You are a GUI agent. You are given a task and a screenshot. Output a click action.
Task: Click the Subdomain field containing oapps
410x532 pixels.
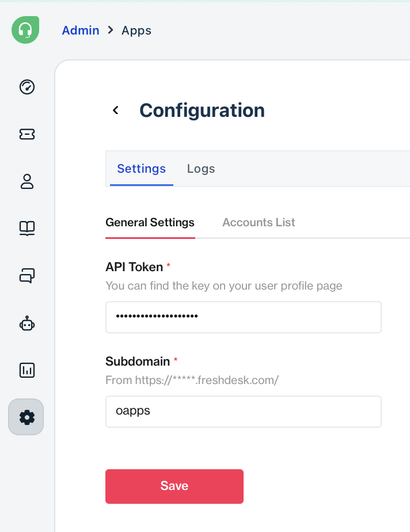point(244,412)
